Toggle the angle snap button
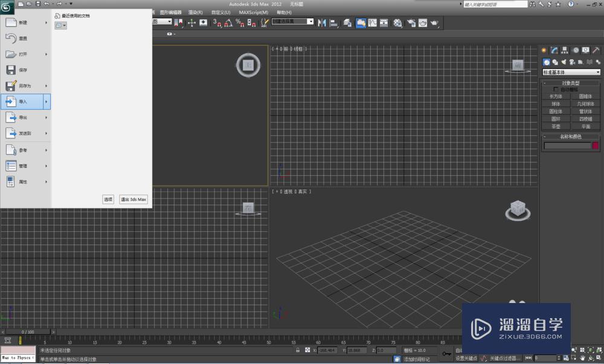604x364 pixels. pos(228,23)
